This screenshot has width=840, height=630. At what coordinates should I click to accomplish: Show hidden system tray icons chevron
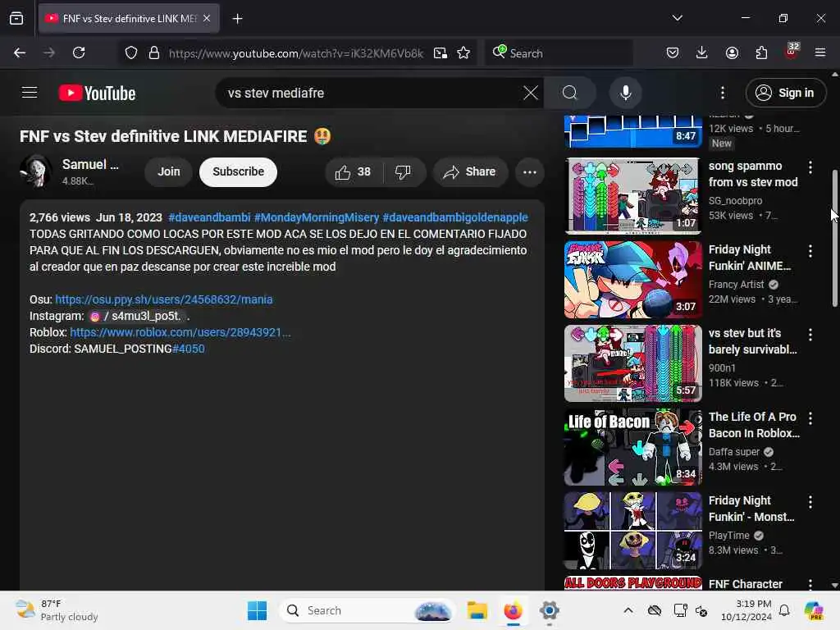click(628, 610)
